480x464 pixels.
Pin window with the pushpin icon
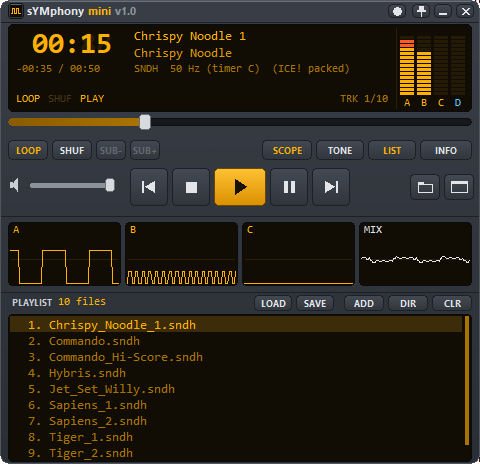[421, 12]
